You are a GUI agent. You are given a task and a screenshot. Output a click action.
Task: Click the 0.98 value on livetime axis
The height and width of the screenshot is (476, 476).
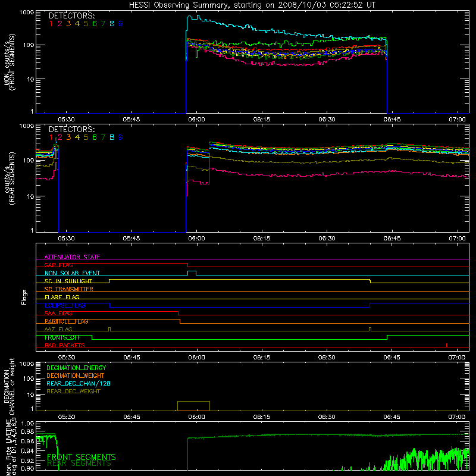(x=27, y=431)
